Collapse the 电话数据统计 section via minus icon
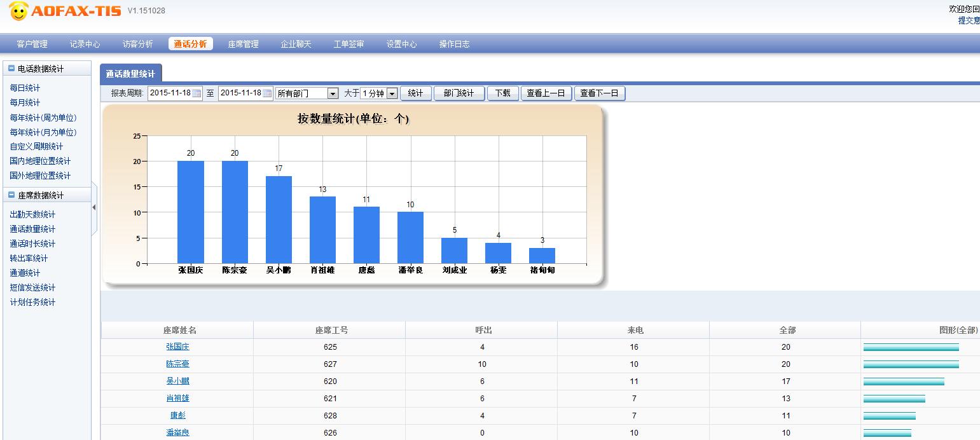Image resolution: width=980 pixels, height=440 pixels. [x=11, y=69]
